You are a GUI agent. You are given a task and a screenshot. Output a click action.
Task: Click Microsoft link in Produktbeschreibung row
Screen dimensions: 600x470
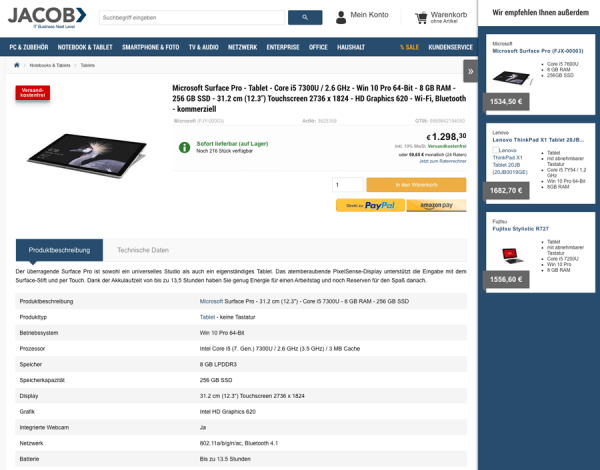tap(211, 301)
